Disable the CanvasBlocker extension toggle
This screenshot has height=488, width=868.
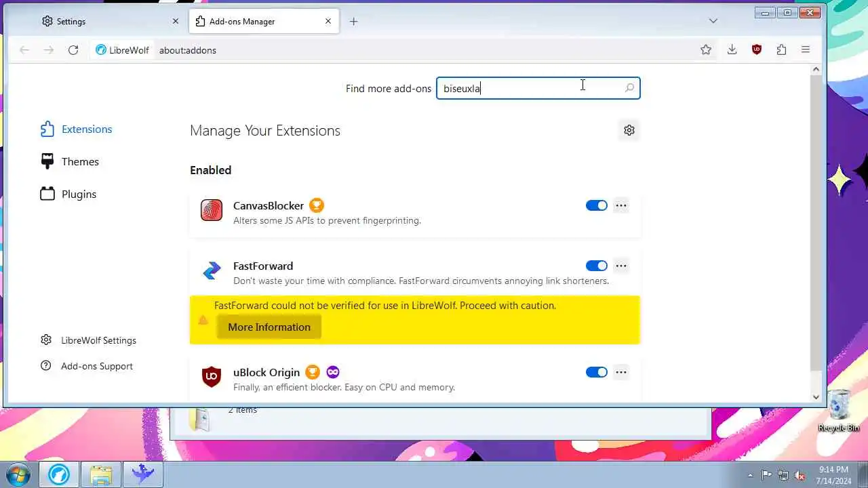(597, 205)
